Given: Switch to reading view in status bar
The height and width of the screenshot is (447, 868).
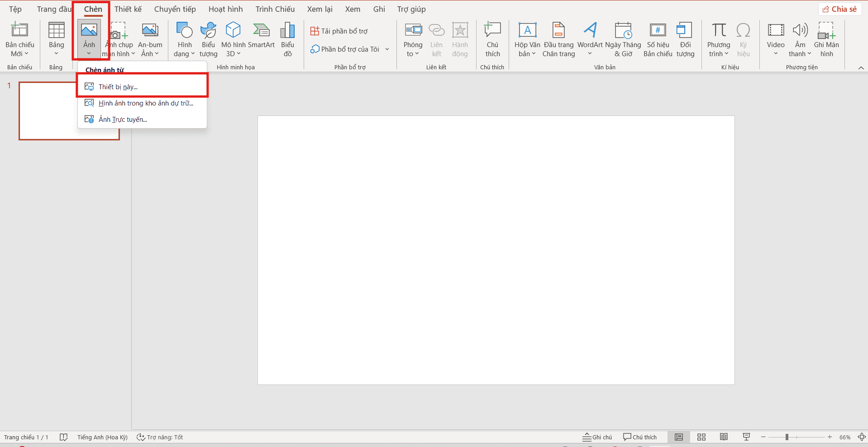Looking at the screenshot, I should [724, 437].
